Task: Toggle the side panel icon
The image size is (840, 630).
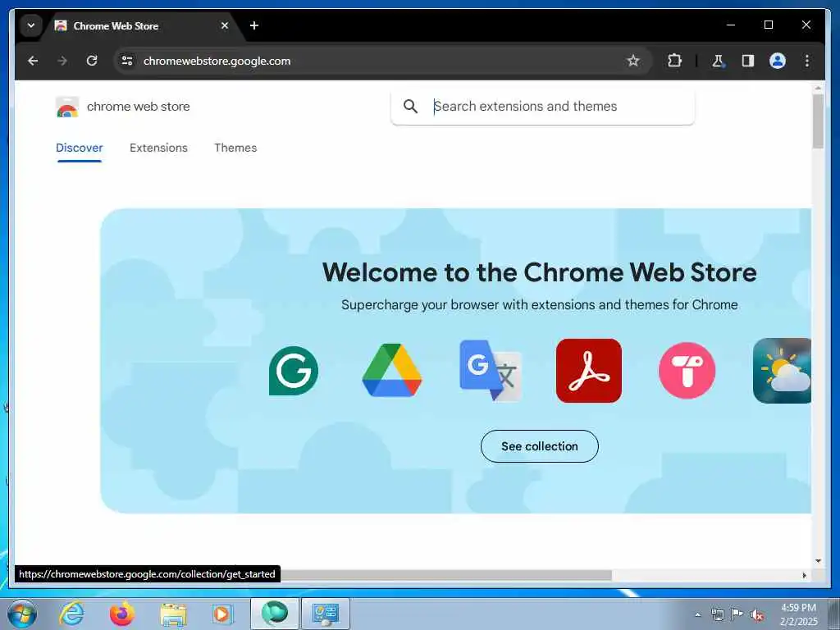Action: (x=747, y=61)
